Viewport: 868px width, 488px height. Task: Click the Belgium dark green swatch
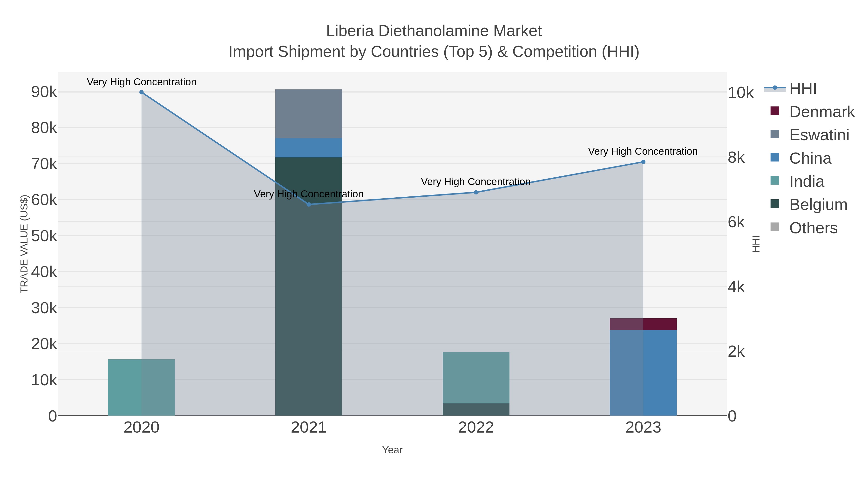coord(775,204)
